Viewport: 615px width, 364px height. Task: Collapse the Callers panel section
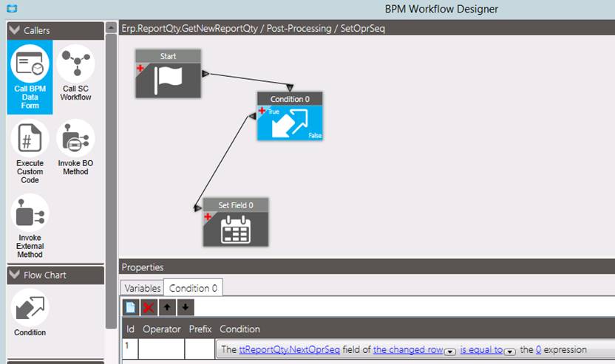coord(15,30)
